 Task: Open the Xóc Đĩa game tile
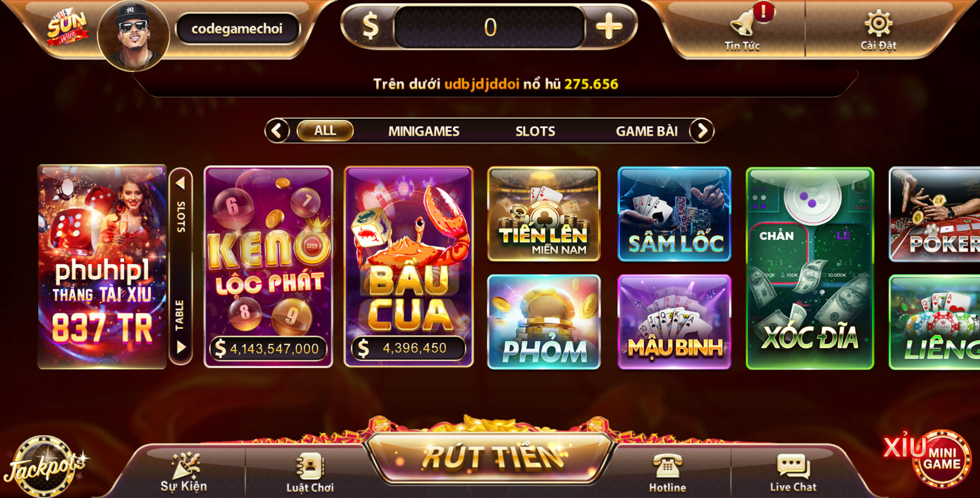click(x=810, y=268)
